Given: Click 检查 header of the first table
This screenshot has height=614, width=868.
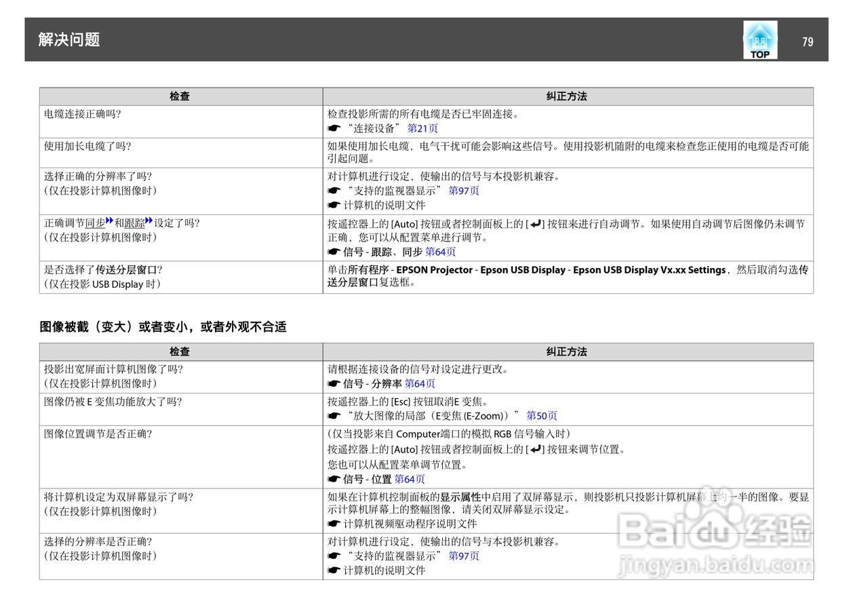Looking at the screenshot, I should click(180, 96).
